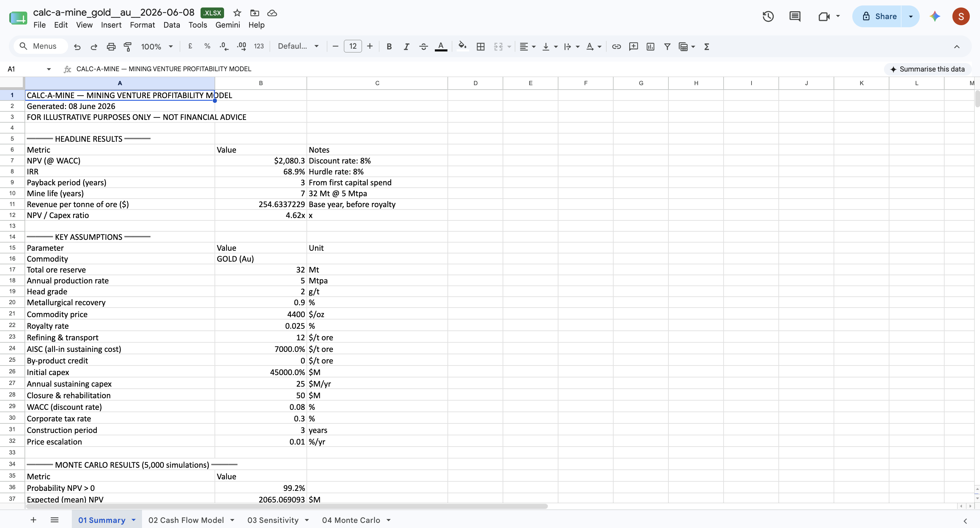Increase font size with plus

[370, 46]
